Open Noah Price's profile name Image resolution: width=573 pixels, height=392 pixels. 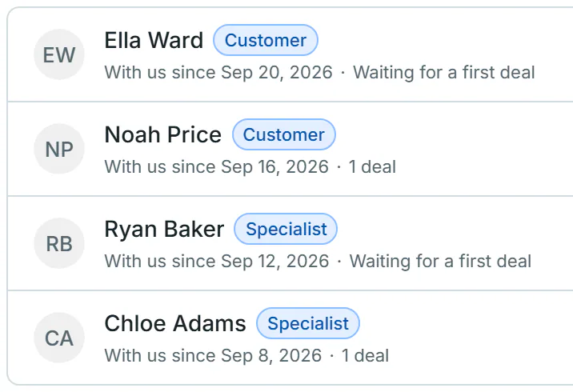coord(163,134)
